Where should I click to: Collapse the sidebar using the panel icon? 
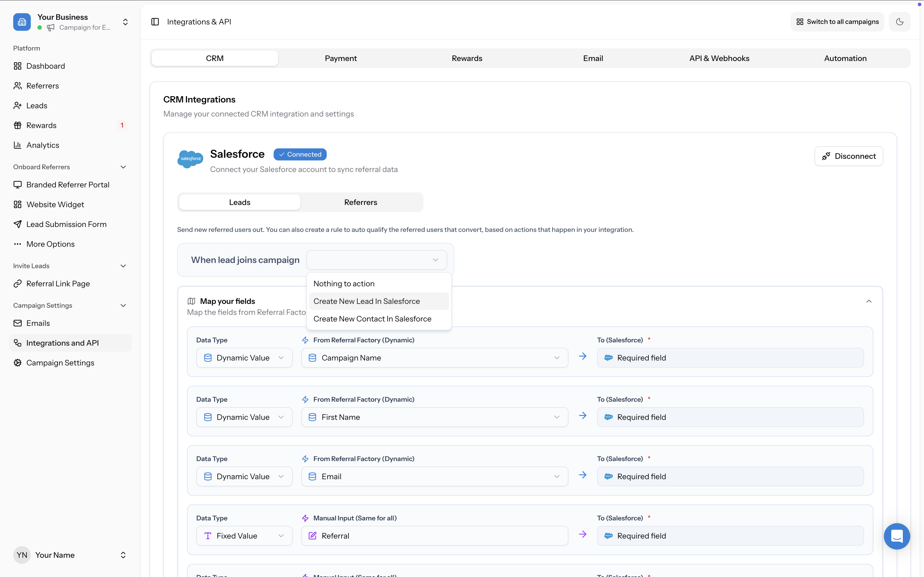click(155, 22)
